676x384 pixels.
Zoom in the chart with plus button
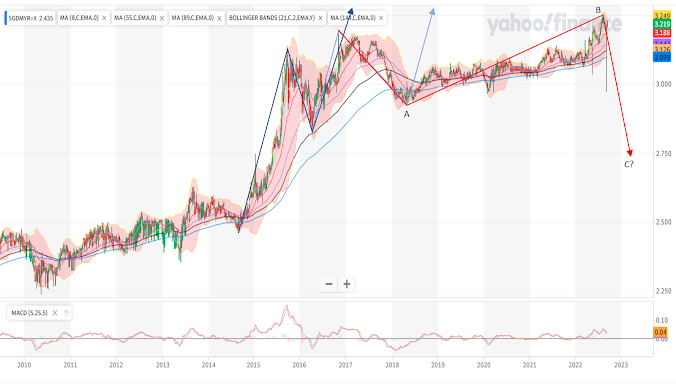tap(347, 284)
